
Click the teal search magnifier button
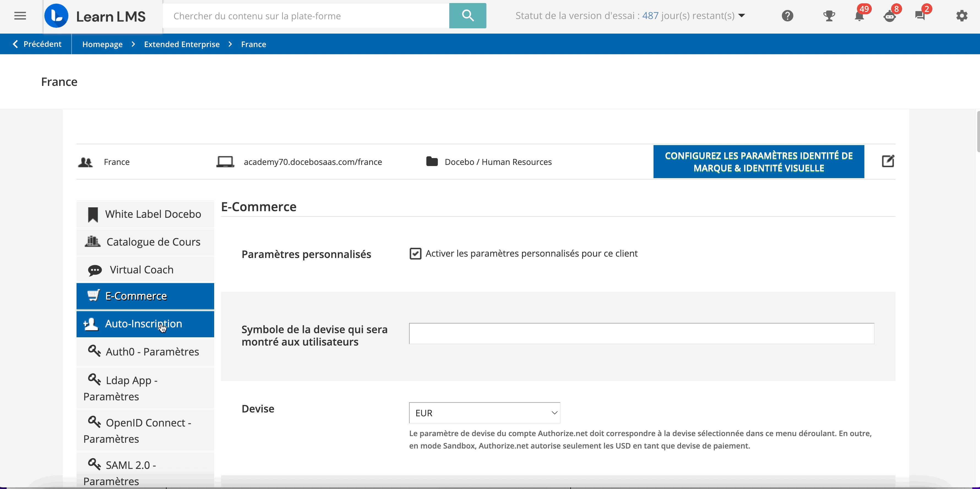point(467,16)
